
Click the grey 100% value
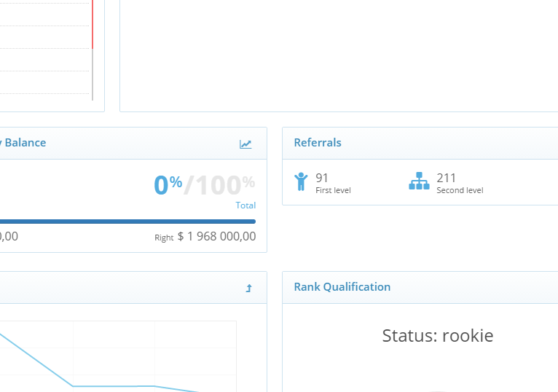(225, 185)
